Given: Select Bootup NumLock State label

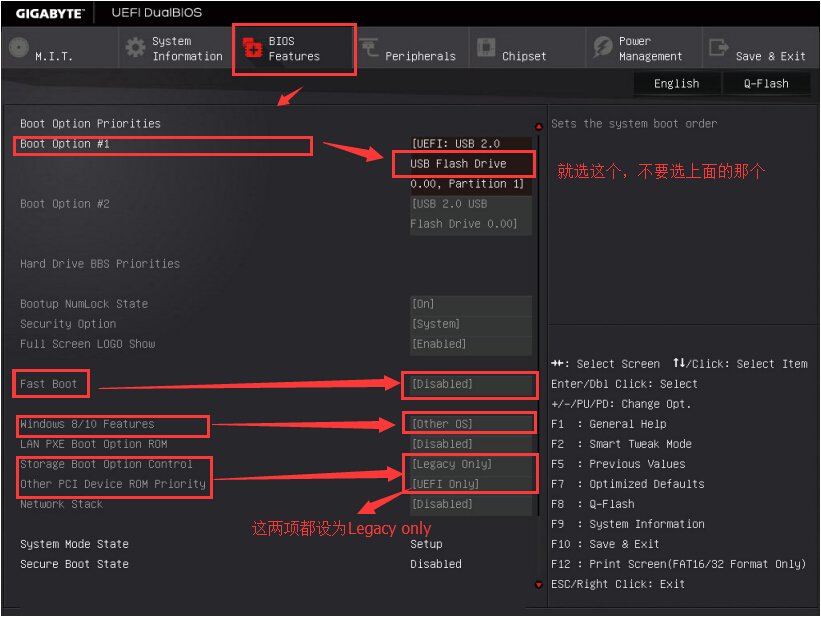Looking at the screenshot, I should tap(84, 304).
